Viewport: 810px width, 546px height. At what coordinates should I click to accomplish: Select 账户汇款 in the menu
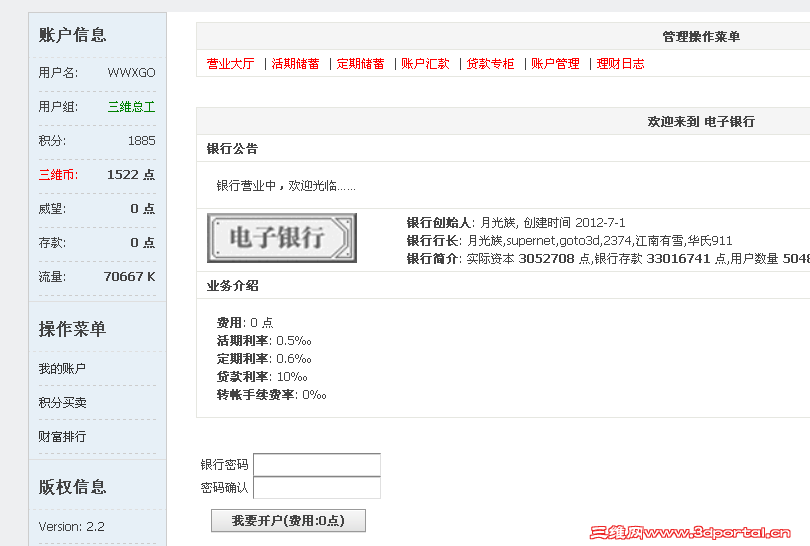(x=426, y=64)
